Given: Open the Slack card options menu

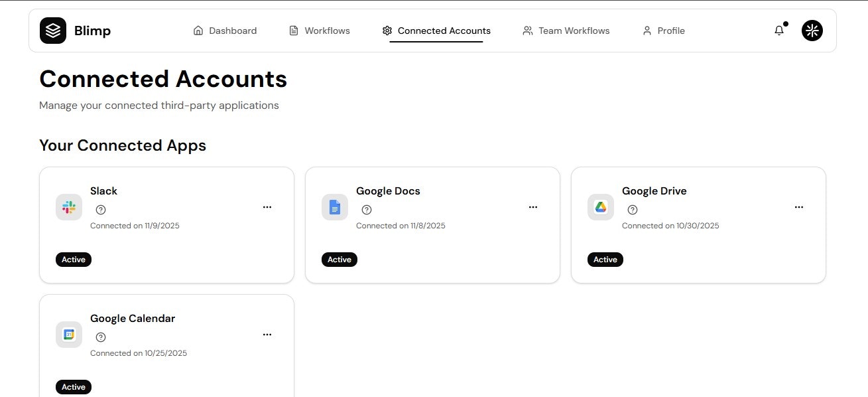Looking at the screenshot, I should 267,207.
